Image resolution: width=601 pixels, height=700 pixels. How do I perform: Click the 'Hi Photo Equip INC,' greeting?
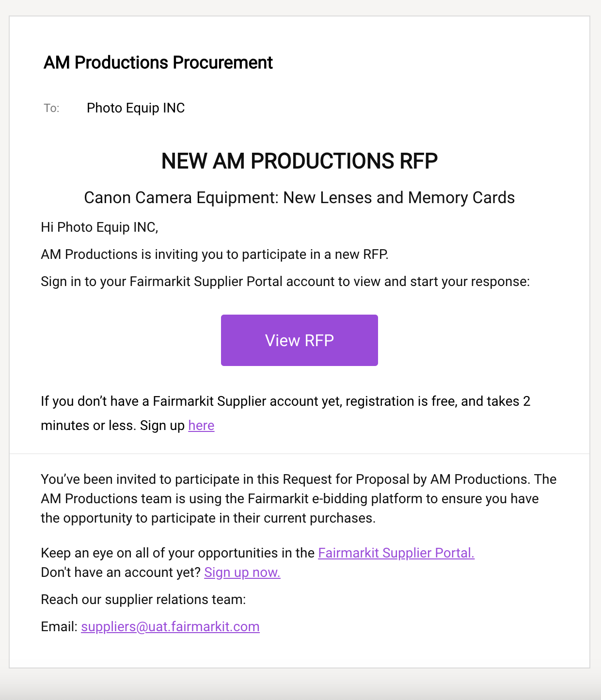tap(99, 227)
